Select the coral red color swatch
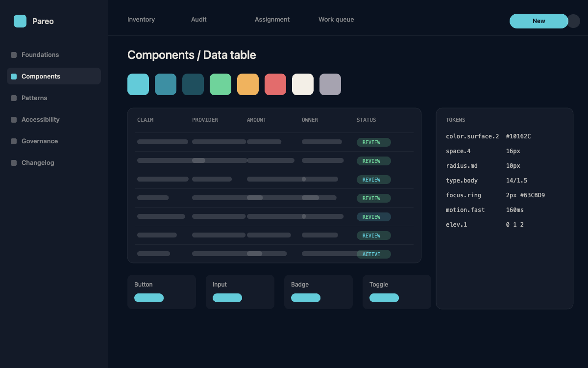The image size is (588, 368). tap(275, 84)
